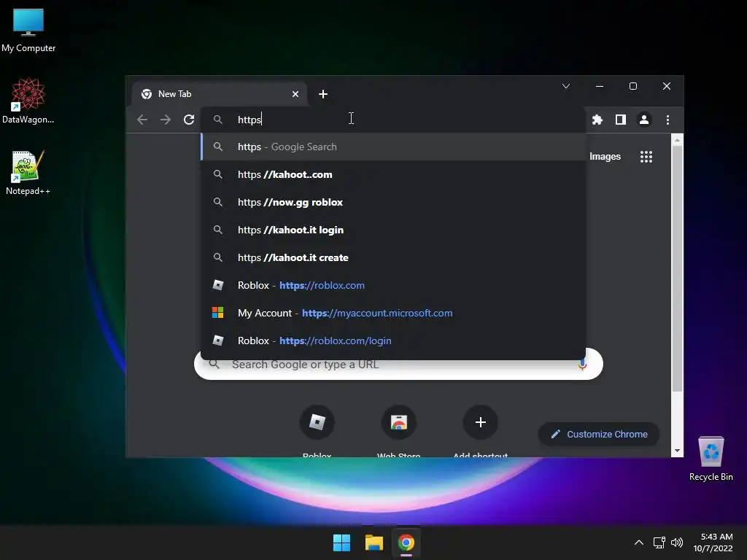Select the My Computer desktop icon
Screen dimensions: 747x560
(x=28, y=31)
